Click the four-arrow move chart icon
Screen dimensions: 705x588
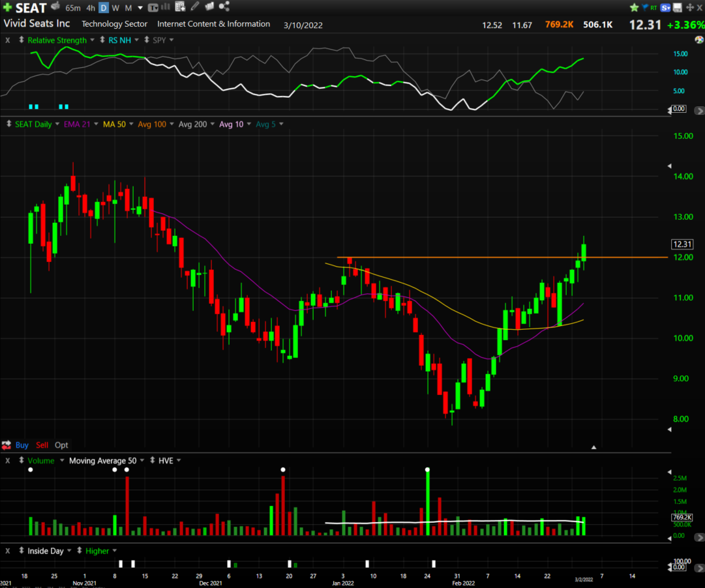tap(690, 7)
